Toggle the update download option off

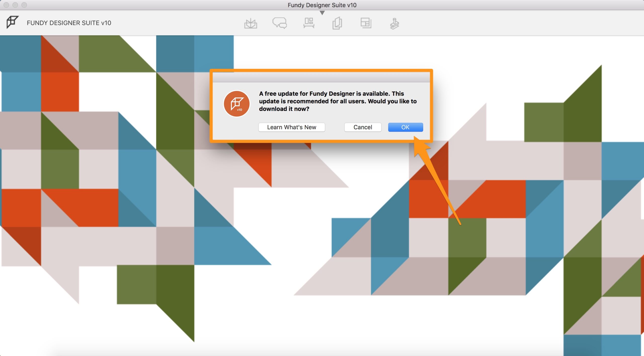click(362, 127)
